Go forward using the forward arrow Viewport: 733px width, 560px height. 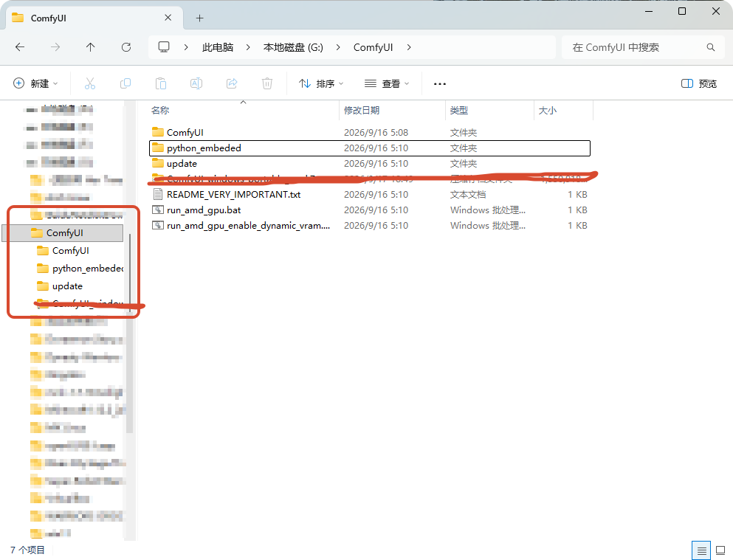click(55, 47)
